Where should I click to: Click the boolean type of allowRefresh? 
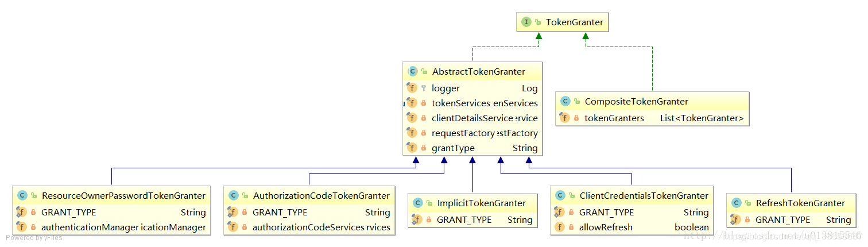coord(692,227)
